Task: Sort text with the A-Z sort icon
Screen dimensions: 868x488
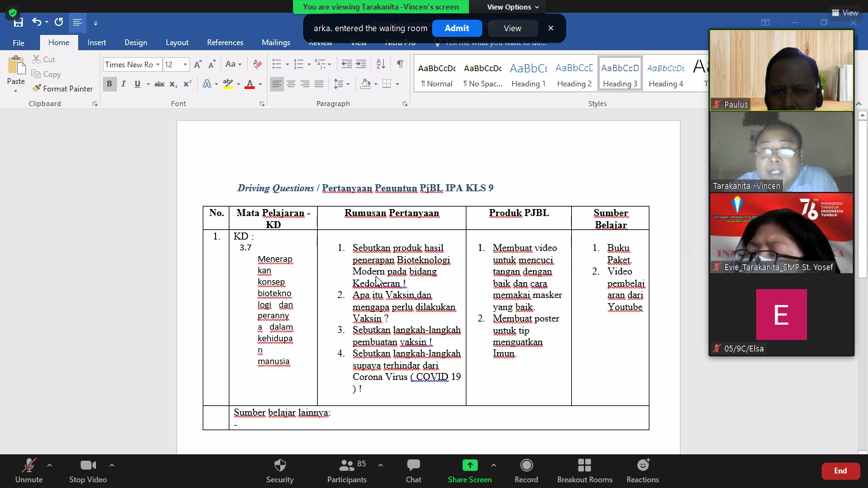Action: [x=381, y=64]
